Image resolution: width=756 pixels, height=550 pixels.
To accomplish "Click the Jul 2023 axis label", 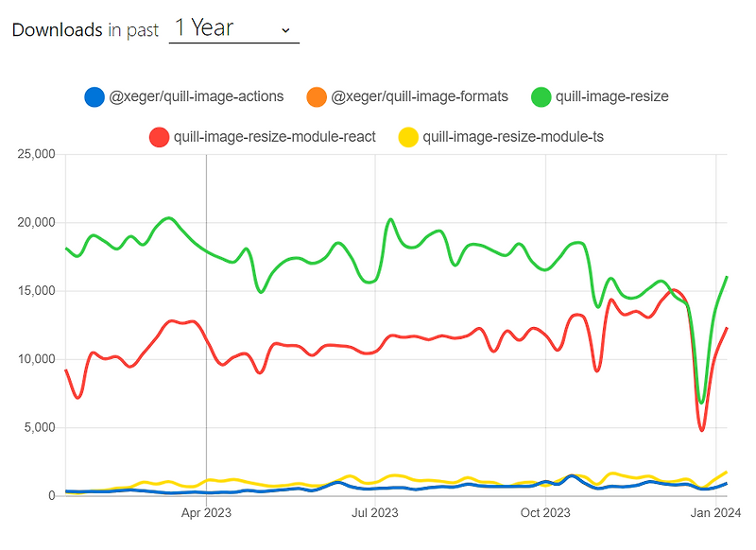I will pyautogui.click(x=374, y=513).
